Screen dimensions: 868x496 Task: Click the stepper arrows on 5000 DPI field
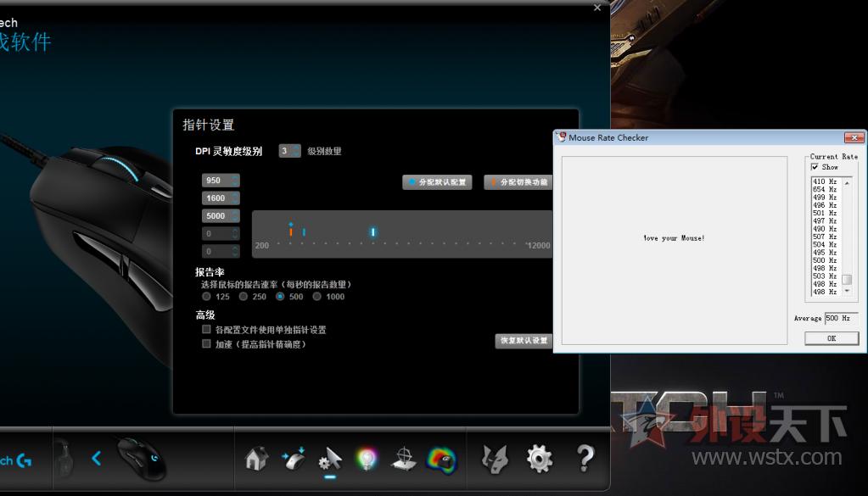[235, 216]
